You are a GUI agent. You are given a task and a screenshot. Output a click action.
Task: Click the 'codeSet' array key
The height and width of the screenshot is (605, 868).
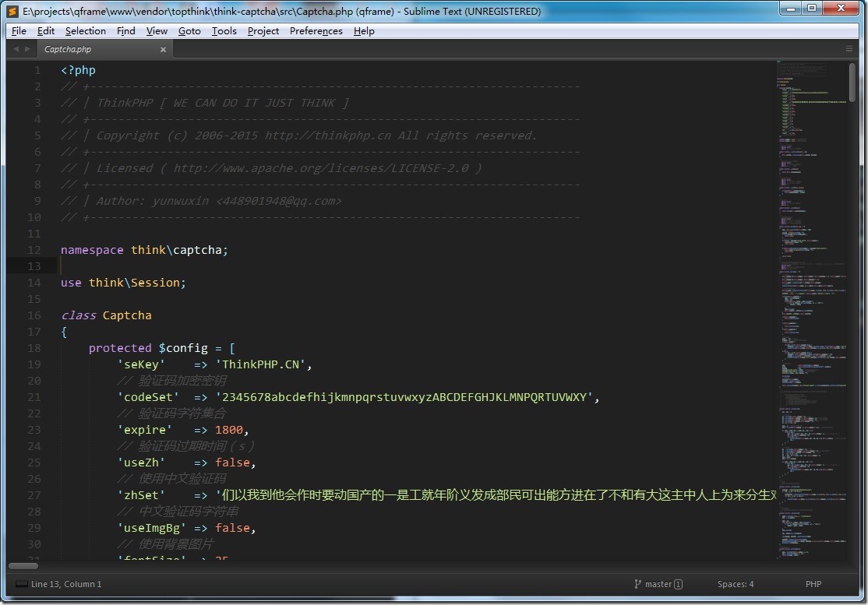(148, 397)
